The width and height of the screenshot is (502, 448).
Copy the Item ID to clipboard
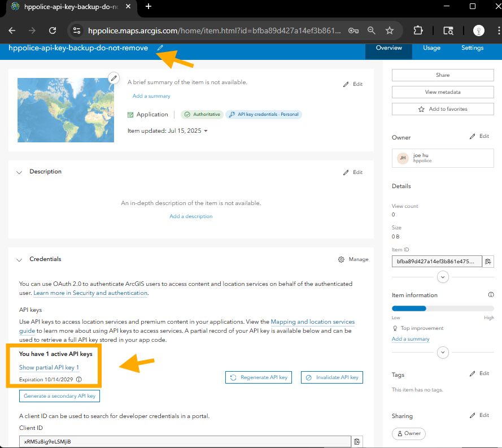coord(488,262)
